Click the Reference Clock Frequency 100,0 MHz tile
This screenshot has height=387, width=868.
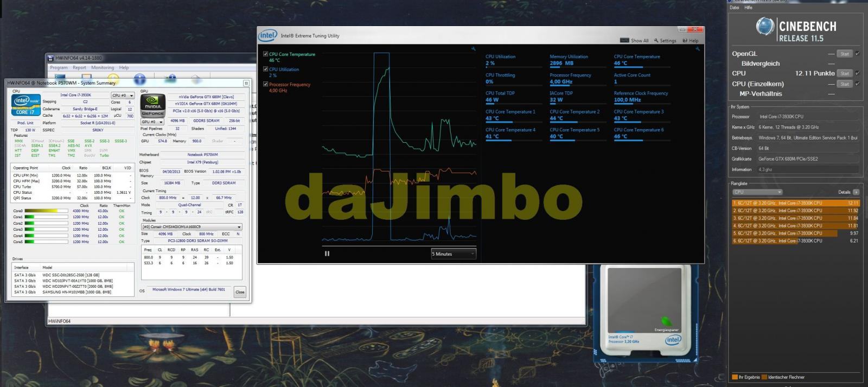click(x=643, y=97)
